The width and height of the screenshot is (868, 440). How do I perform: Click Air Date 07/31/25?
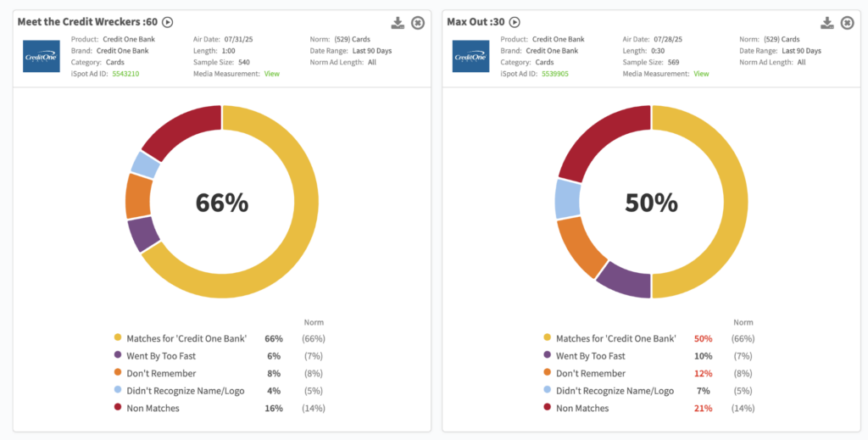[x=238, y=39]
